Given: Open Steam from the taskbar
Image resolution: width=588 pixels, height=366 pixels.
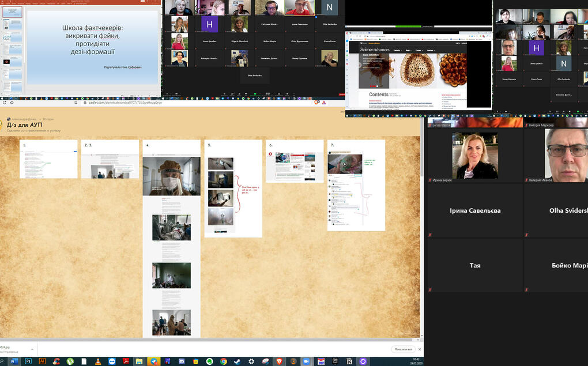Looking at the screenshot, I should 238,361.
